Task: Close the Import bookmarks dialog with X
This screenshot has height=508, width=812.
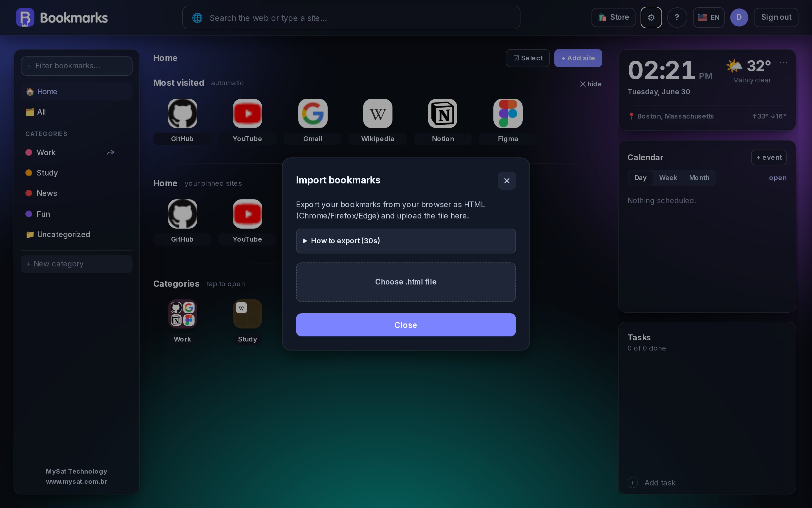Action: (x=507, y=181)
